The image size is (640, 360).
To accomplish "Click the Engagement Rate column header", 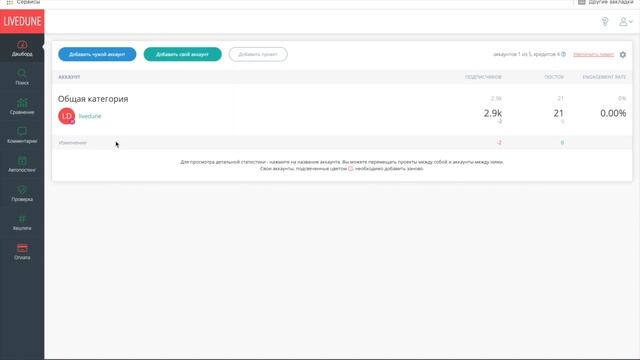I will point(604,77).
